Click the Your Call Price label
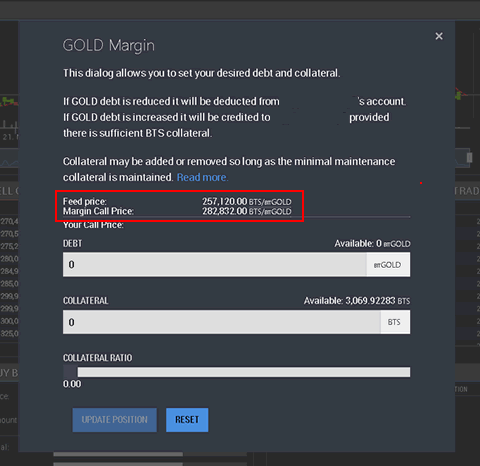Viewport: 480px width, 466px height. click(93, 225)
